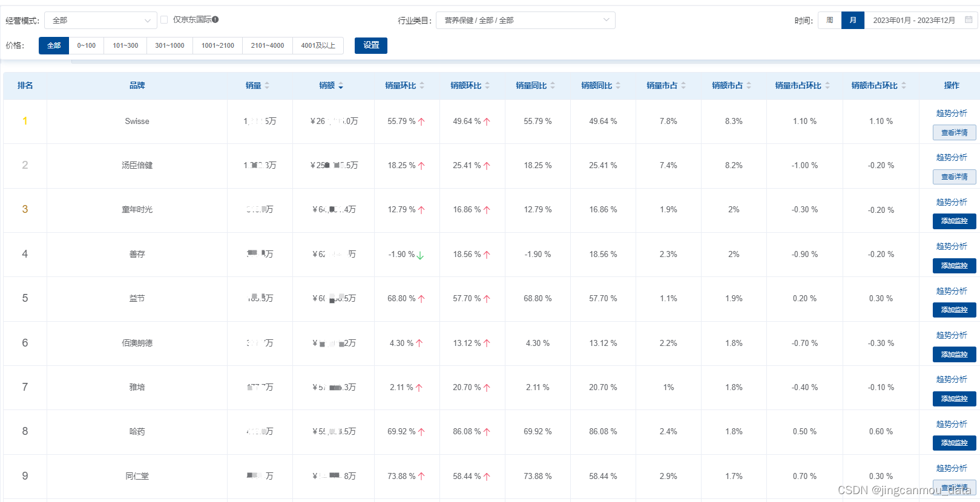
Task: Select price range 101~300
Action: (125, 45)
